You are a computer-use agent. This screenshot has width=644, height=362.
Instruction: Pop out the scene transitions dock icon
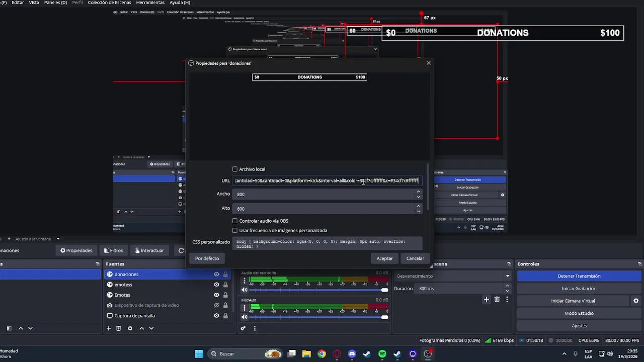(509, 264)
